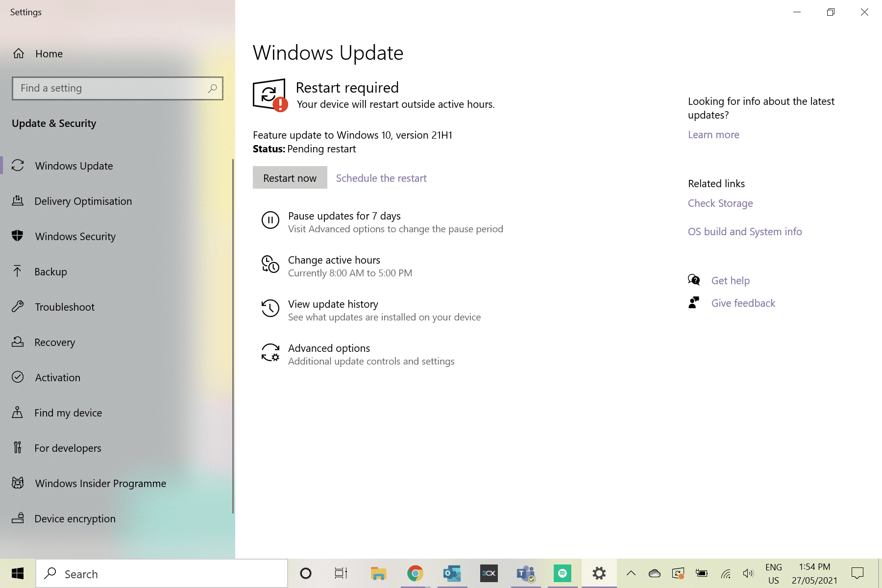Open Device encryption settings
The height and width of the screenshot is (588, 882).
coord(75,518)
